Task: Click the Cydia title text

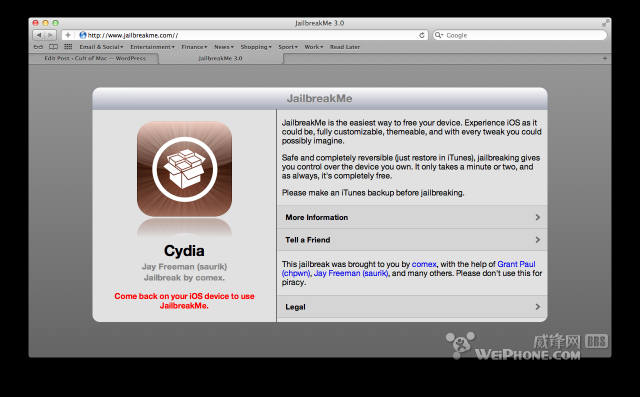Action: click(184, 251)
